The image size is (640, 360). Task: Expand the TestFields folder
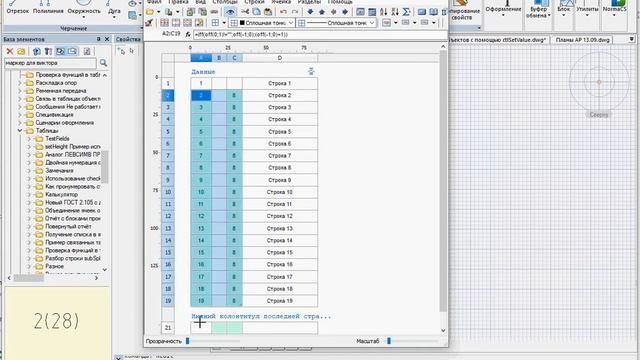pos(29,139)
